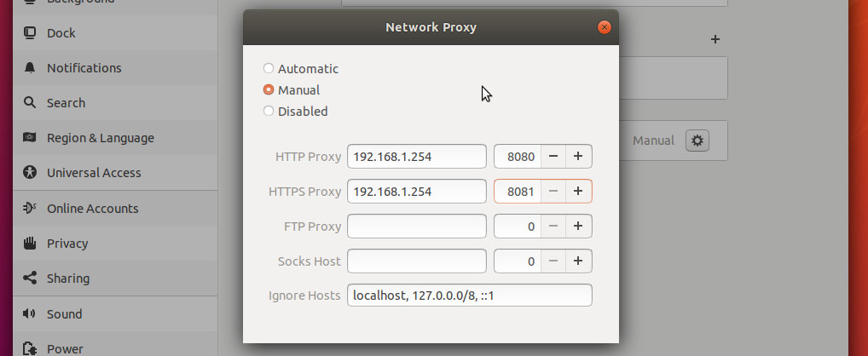Click the Online Accounts icon
Viewport: 868px width, 356px height.
coord(29,208)
